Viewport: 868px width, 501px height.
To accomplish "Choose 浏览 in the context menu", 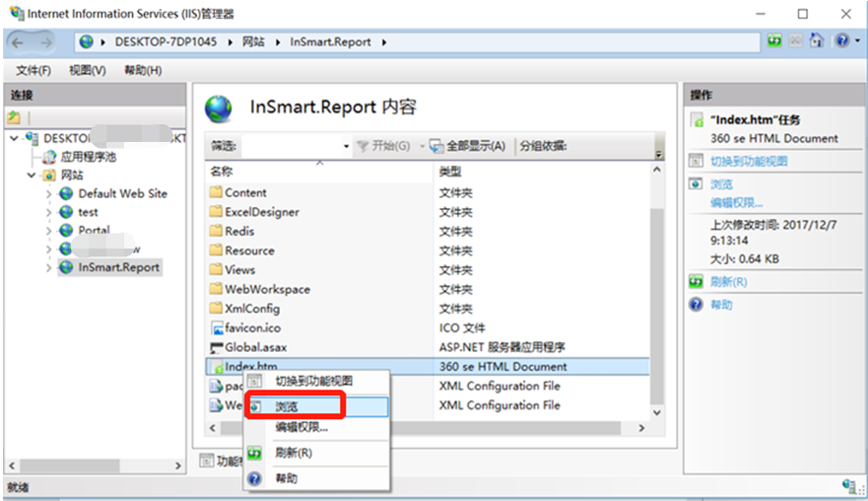I will [316, 406].
